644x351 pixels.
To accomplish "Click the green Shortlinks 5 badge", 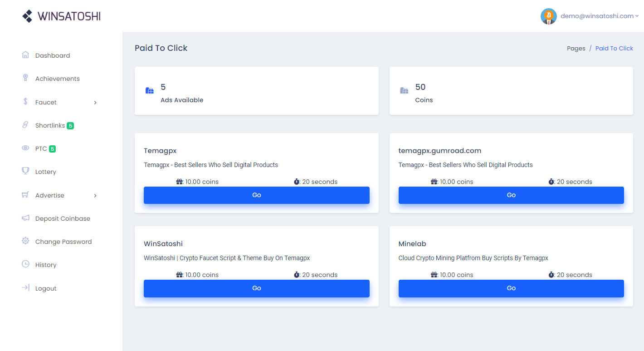I will [x=70, y=126].
